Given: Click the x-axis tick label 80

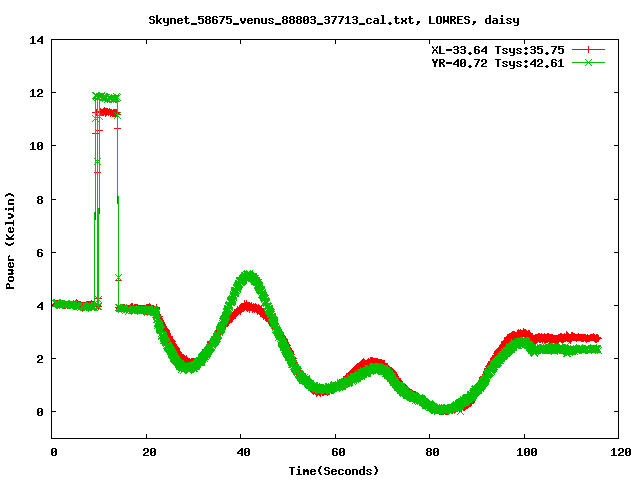Looking at the screenshot, I should tap(432, 452).
